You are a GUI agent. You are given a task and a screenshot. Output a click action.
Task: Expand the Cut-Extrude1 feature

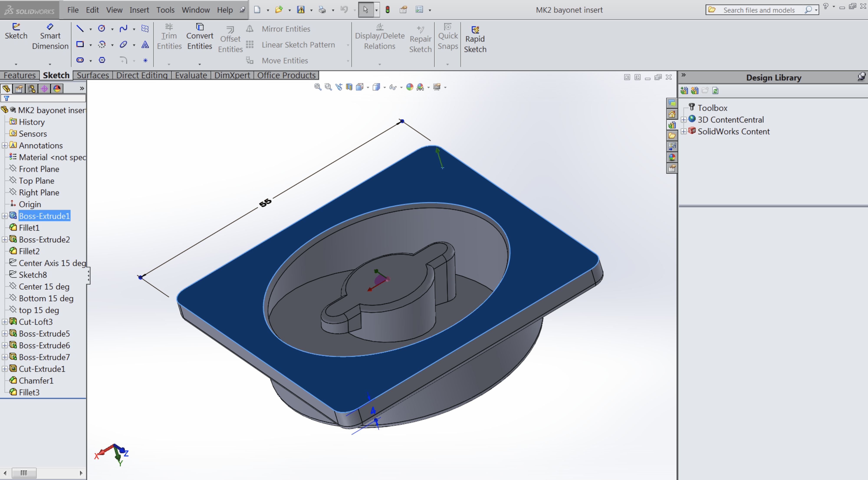coord(5,369)
